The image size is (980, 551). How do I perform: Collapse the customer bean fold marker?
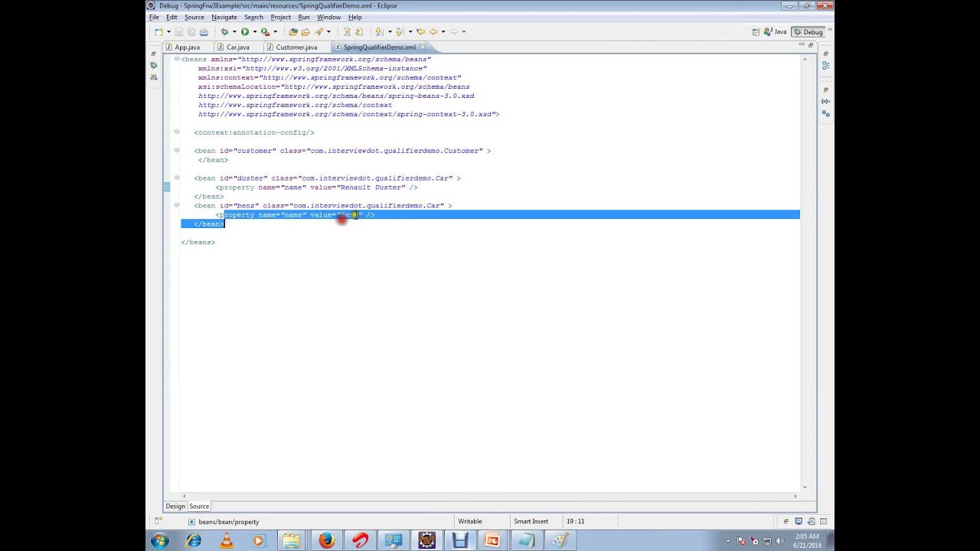click(177, 150)
